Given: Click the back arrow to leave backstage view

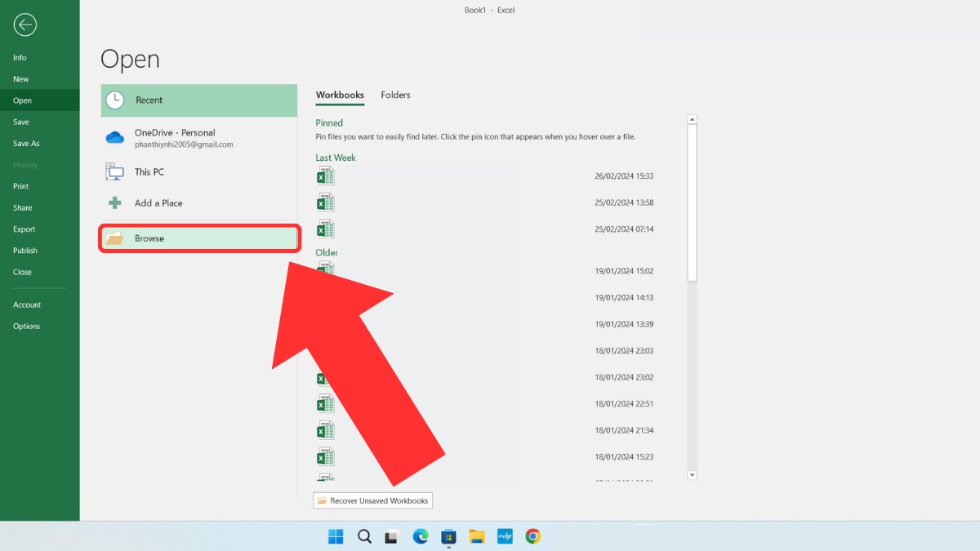Looking at the screenshot, I should pos(24,24).
